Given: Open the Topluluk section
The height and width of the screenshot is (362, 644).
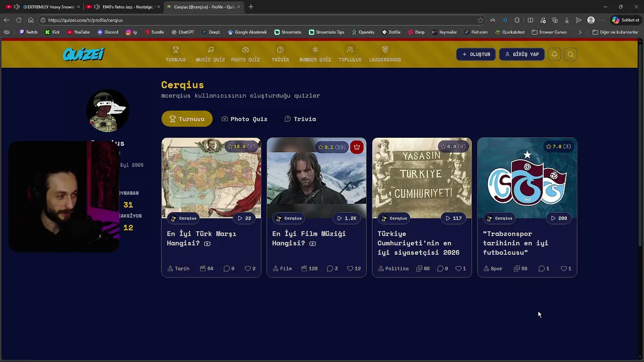Looking at the screenshot, I should 350,54.
